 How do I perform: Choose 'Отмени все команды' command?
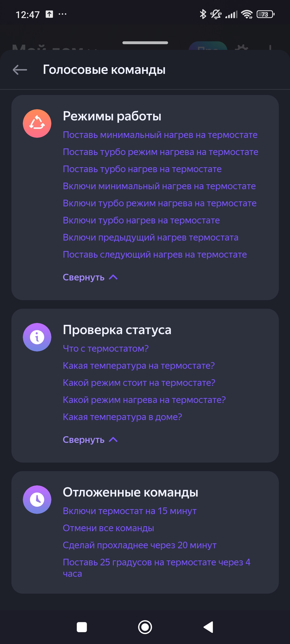(108, 528)
